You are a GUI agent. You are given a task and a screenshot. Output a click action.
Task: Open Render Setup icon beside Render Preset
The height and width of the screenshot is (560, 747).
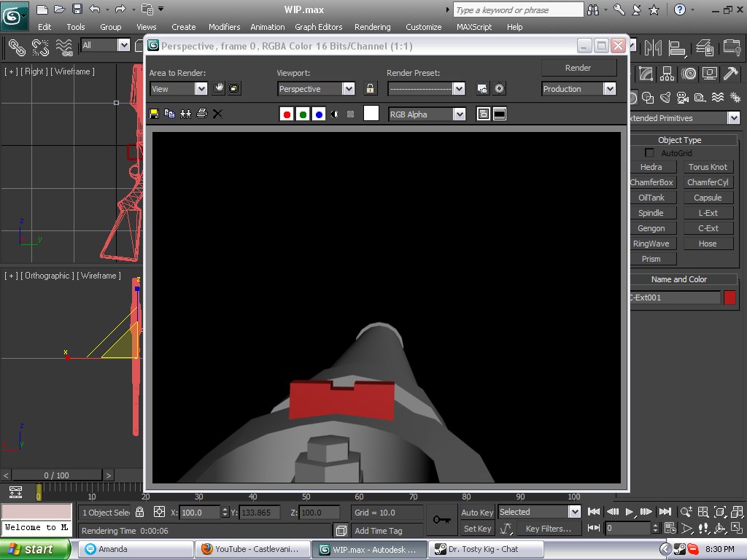[x=482, y=89]
